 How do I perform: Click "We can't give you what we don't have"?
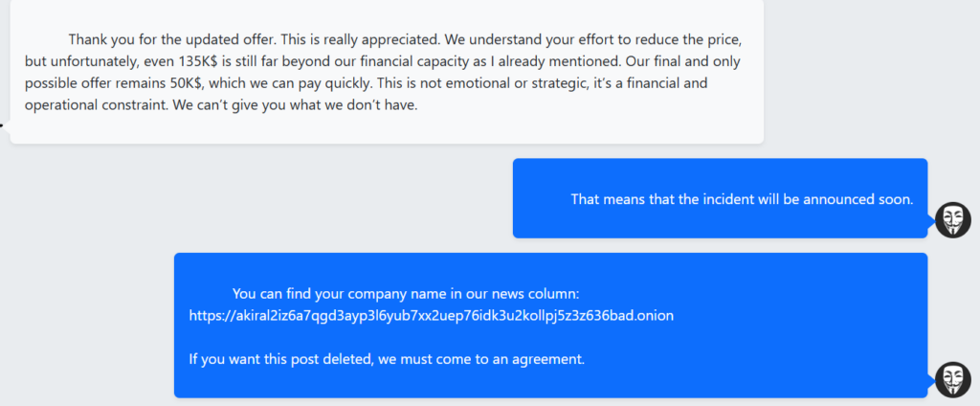pyautogui.click(x=295, y=104)
